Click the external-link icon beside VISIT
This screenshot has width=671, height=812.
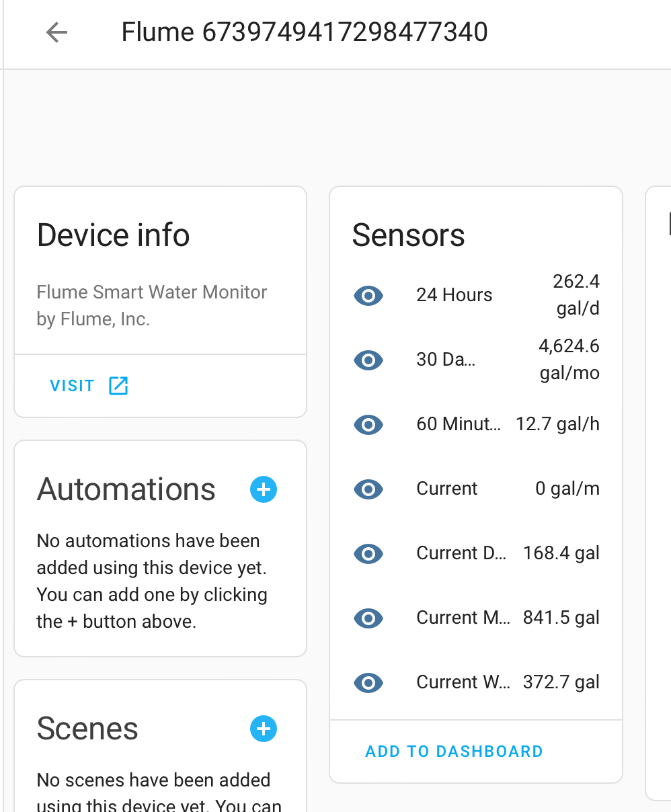(118, 386)
